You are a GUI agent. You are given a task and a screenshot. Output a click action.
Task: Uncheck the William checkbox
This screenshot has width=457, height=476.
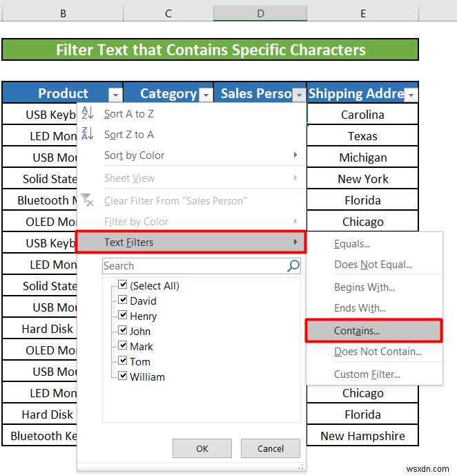(x=122, y=376)
